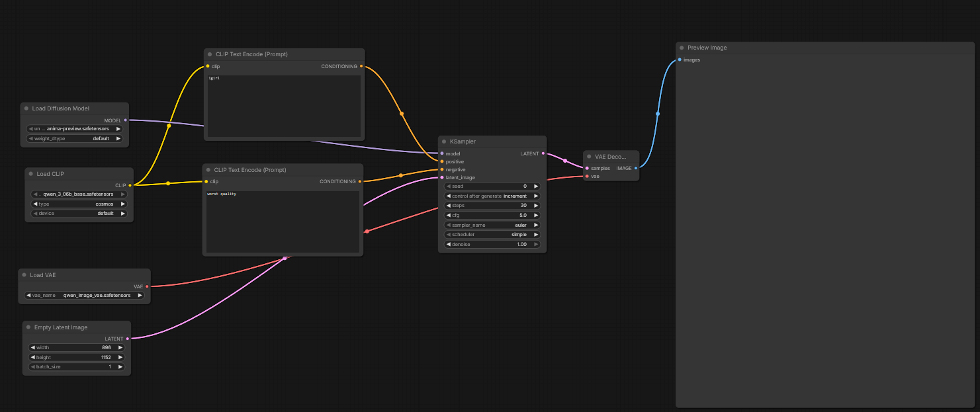Decrease denoise using its left arrow

[449, 244]
